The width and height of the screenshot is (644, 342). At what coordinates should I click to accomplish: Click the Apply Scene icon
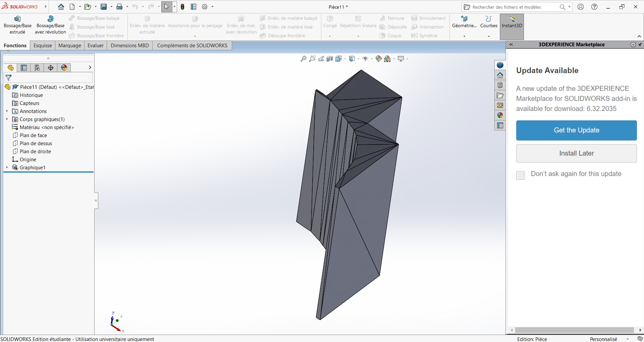coord(388,59)
